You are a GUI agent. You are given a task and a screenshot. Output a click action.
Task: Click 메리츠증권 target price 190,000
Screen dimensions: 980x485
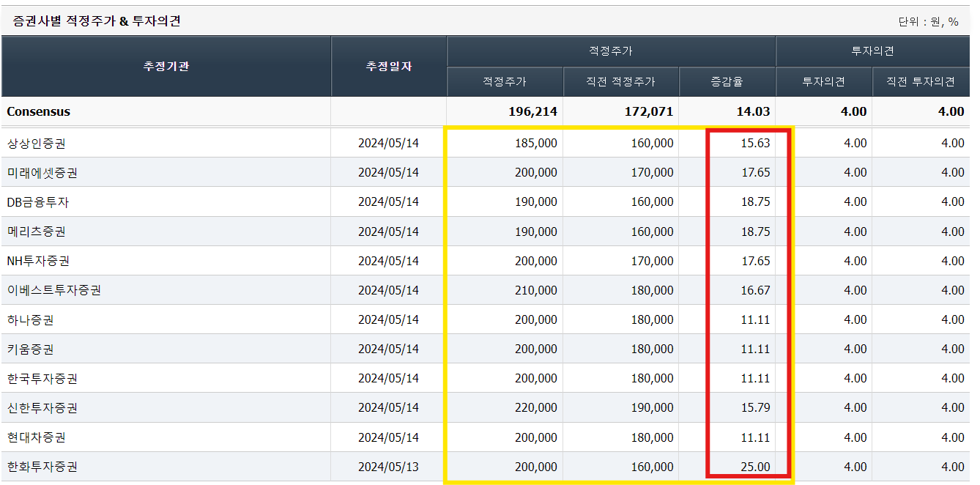coord(535,232)
